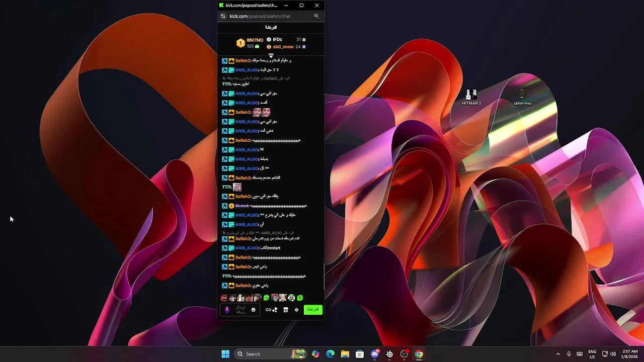Pick the first green speech bubble emote
The image size is (644, 362).
[266, 298]
